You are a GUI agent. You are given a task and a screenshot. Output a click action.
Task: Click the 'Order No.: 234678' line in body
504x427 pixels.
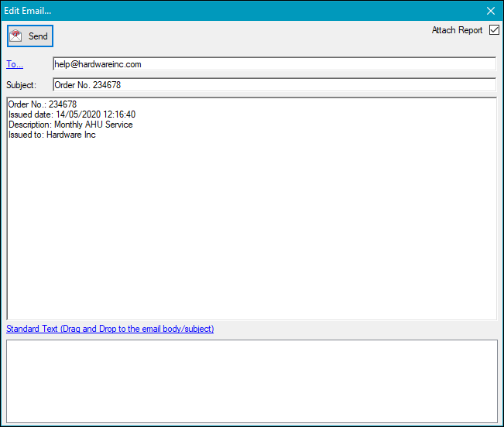pyautogui.click(x=43, y=104)
